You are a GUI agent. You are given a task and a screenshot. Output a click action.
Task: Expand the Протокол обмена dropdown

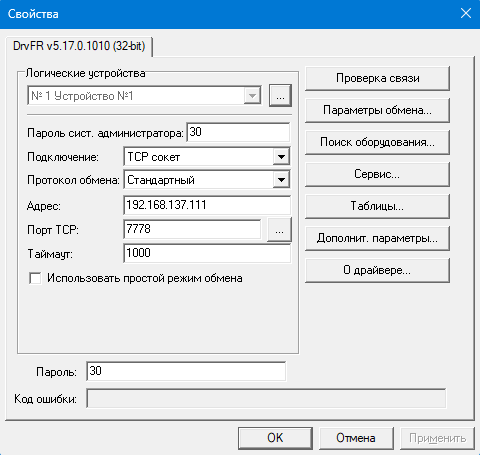[281, 180]
